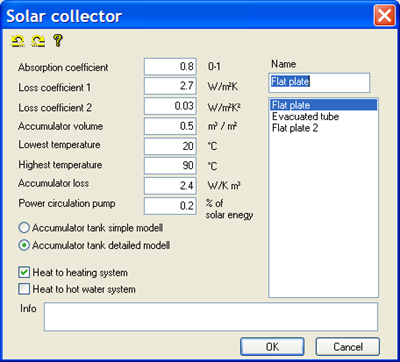Click the Power circulation pump label
This screenshot has height=362, width=400.
[x=67, y=204]
